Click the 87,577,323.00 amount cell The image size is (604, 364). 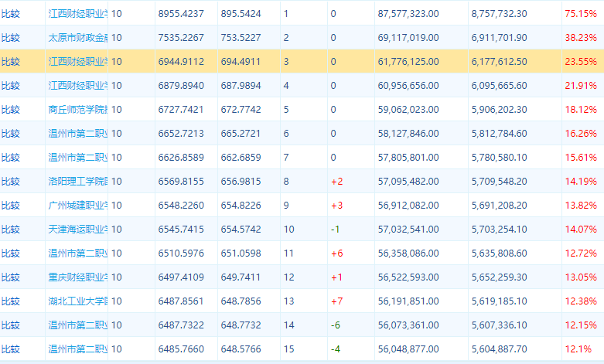point(408,13)
